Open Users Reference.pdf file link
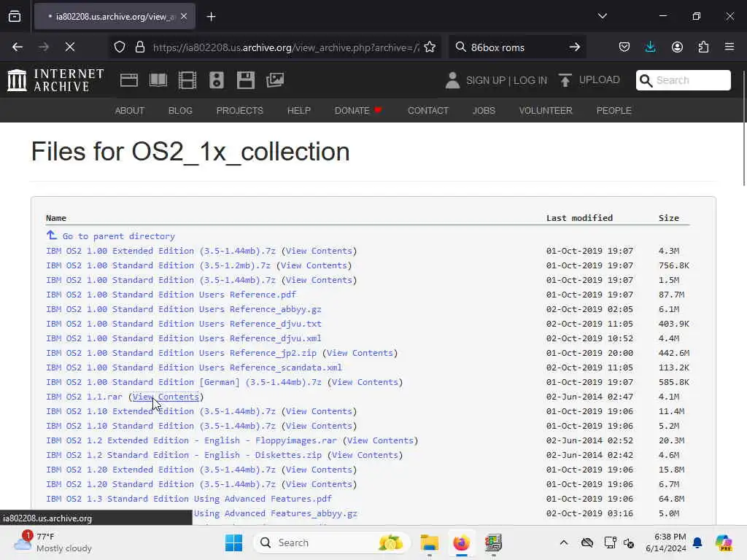The image size is (747, 560). point(171,295)
